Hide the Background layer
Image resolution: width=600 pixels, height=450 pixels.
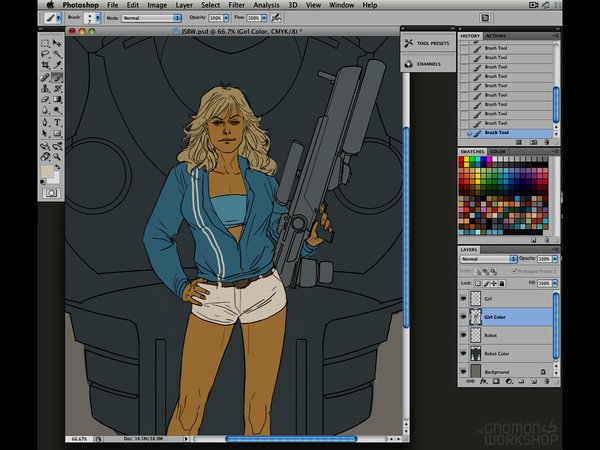point(463,372)
